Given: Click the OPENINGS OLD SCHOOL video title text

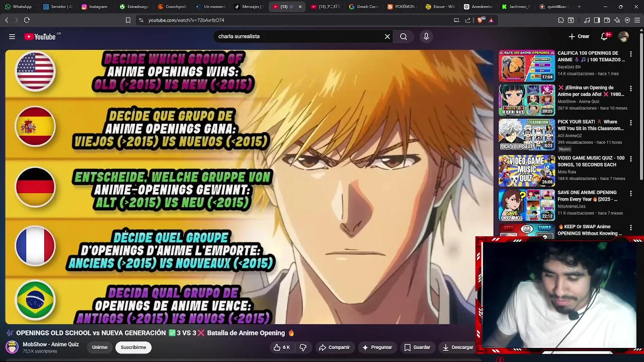Looking at the screenshot, I should point(150,333).
